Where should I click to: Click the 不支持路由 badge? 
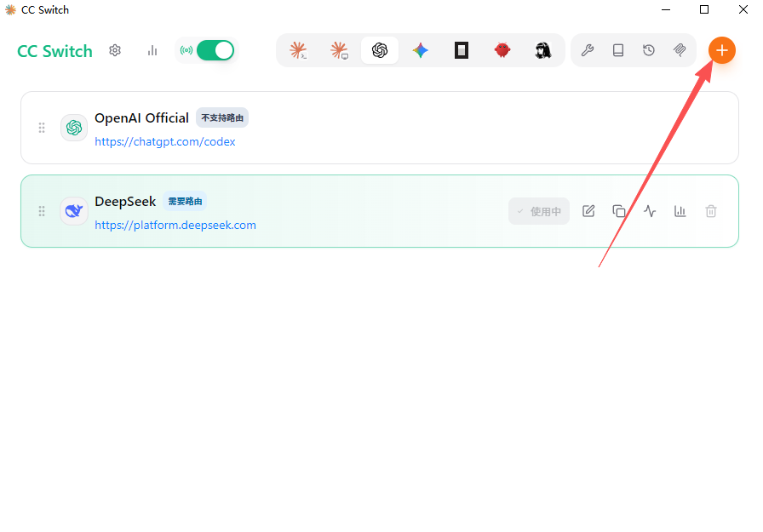coord(222,117)
